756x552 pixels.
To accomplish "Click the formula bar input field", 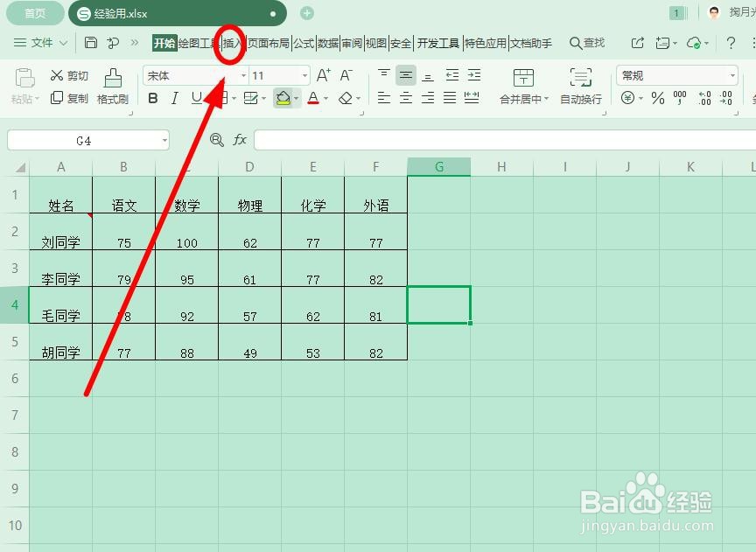I will pyautogui.click(x=505, y=140).
